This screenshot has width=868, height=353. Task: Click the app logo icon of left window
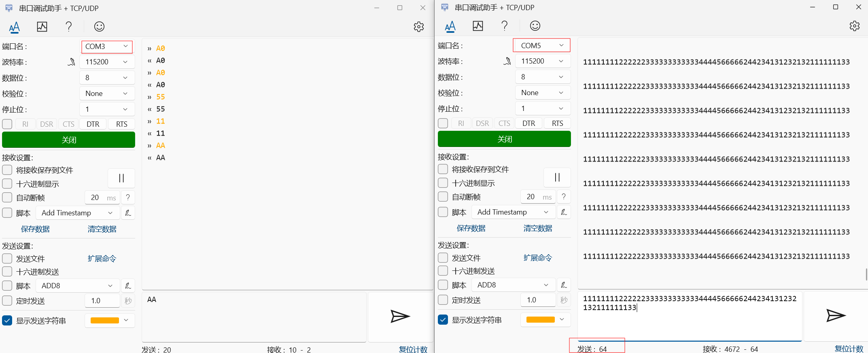9,8
